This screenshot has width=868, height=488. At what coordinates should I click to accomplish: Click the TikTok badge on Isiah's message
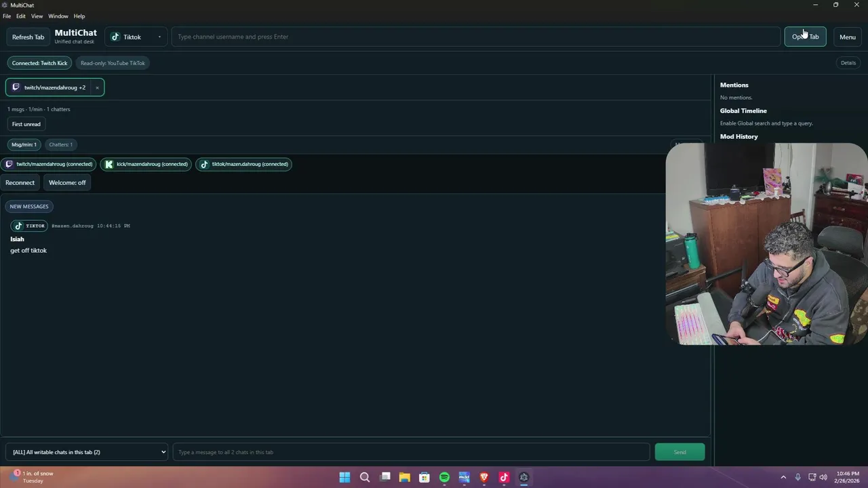pyautogui.click(x=29, y=226)
